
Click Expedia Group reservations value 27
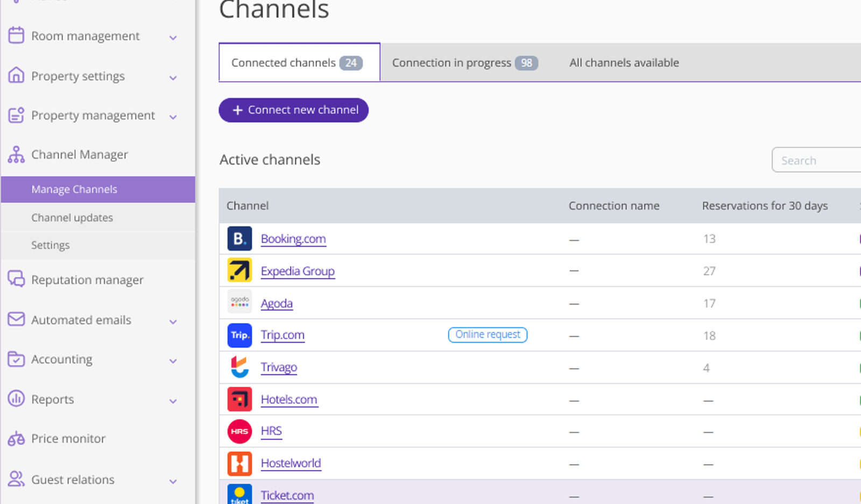[709, 271]
